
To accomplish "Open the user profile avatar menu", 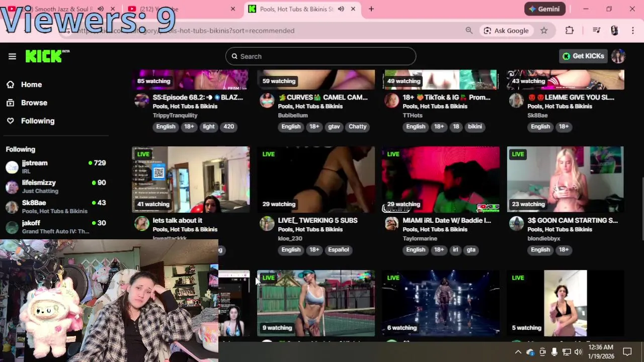I will tap(618, 56).
